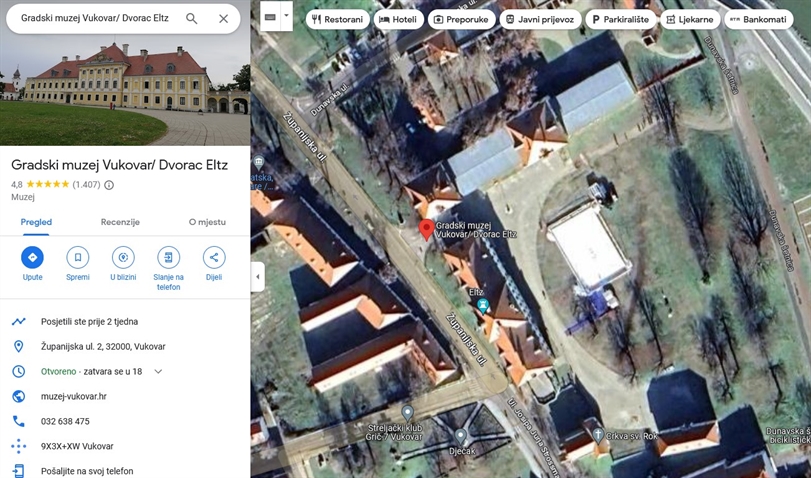Open the museum photo thumbnail

(x=125, y=91)
